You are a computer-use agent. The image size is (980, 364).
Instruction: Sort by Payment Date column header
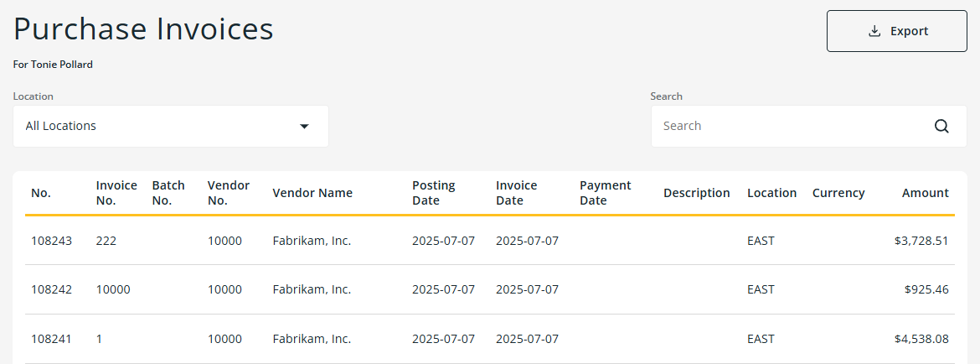point(606,193)
